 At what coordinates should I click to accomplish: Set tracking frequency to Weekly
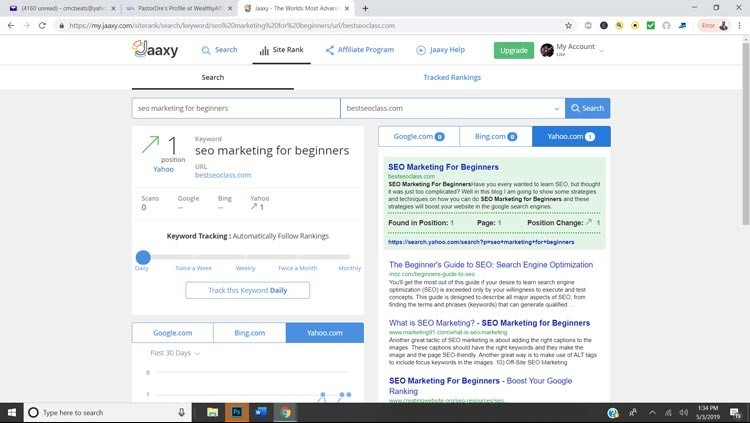tap(245, 268)
